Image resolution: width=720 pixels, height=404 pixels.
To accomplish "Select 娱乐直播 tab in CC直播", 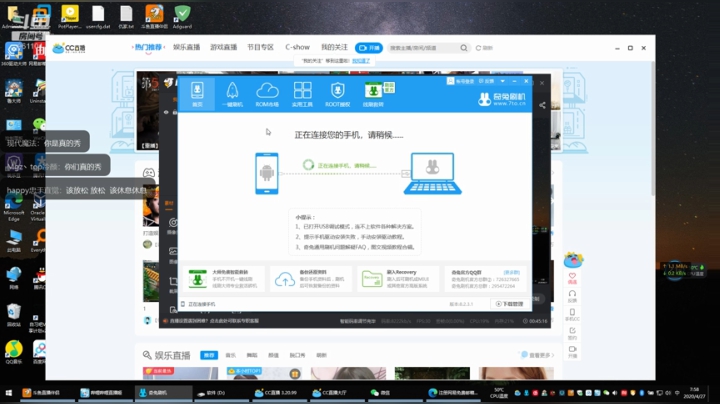I will point(186,47).
